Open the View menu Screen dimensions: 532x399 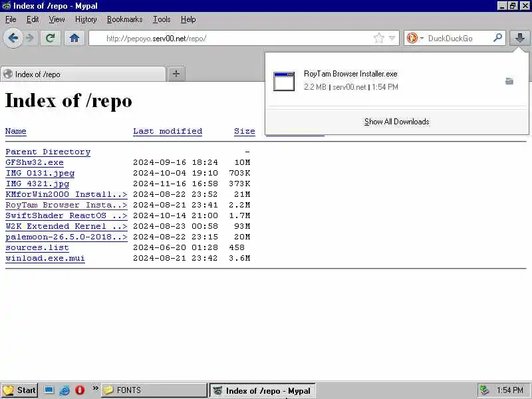point(57,19)
